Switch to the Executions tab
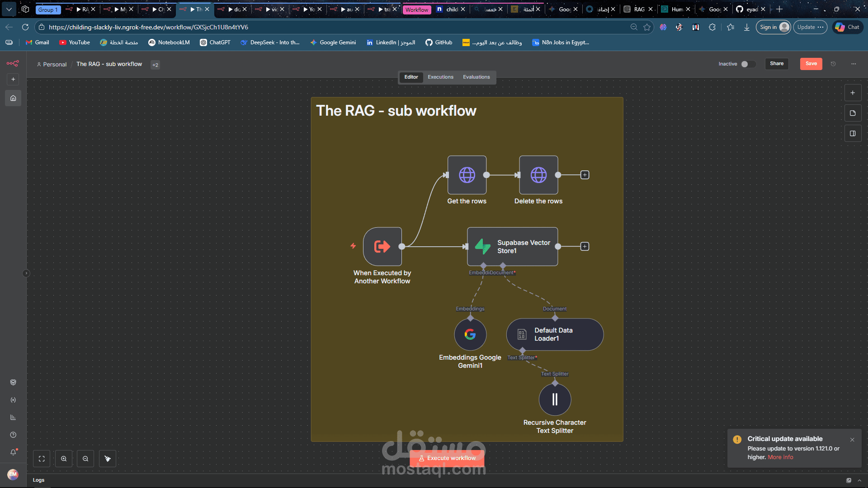 point(440,77)
